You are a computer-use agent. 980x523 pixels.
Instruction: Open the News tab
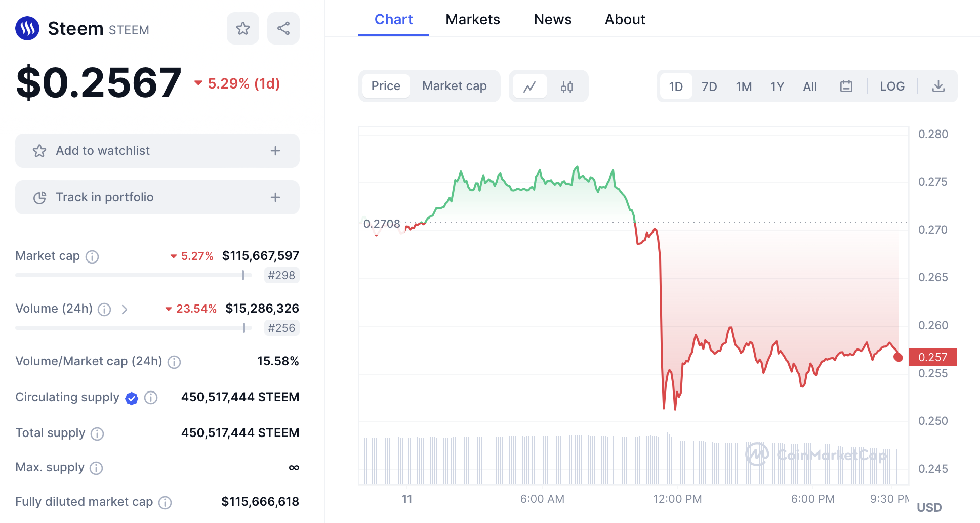coord(552,19)
